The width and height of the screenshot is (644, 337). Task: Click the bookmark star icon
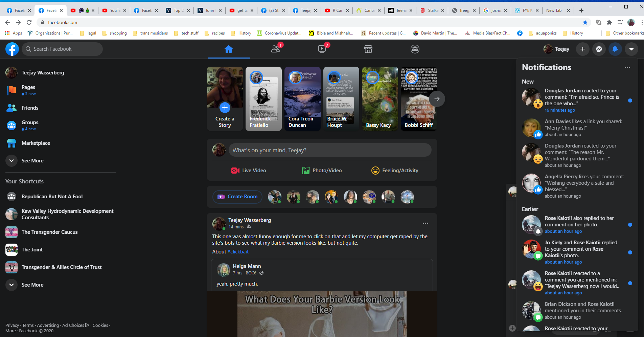click(x=585, y=22)
